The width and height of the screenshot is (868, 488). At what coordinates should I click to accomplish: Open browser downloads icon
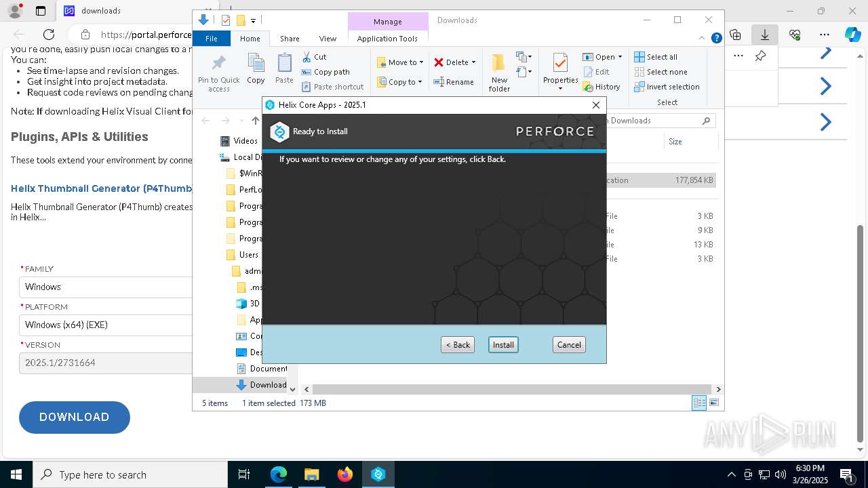click(x=765, y=35)
